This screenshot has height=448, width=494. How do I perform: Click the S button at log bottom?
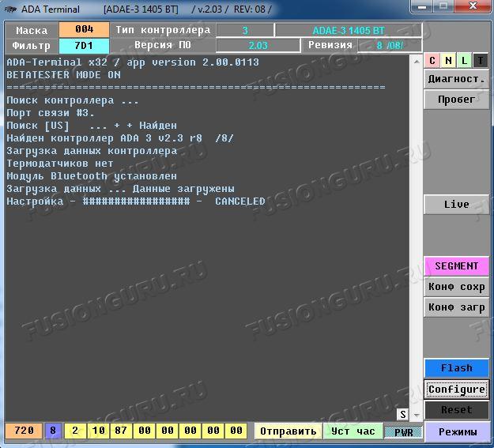coord(403,414)
